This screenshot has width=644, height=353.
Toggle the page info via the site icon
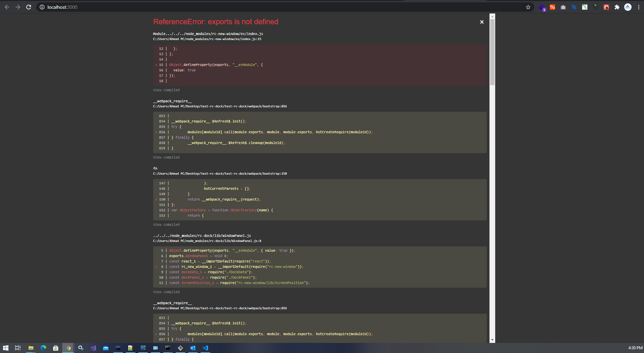(42, 7)
